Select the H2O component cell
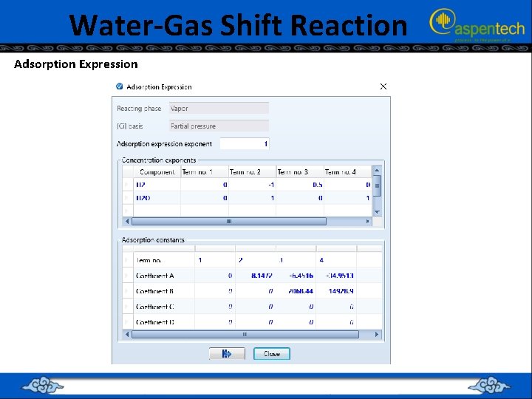 pyautogui.click(x=157, y=198)
